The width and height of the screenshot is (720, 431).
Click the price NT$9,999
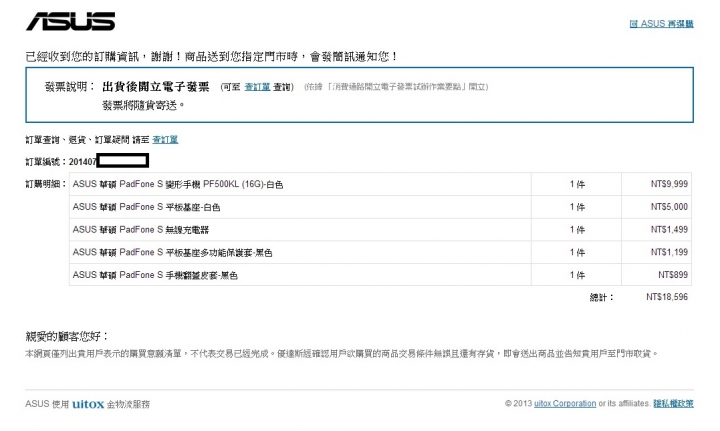click(669, 184)
